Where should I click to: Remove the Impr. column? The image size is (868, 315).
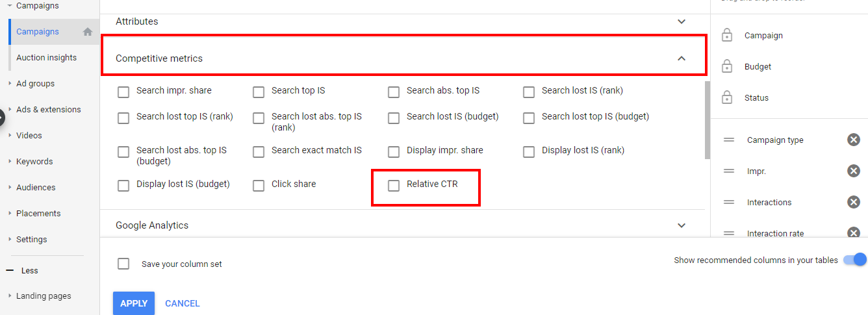point(854,171)
